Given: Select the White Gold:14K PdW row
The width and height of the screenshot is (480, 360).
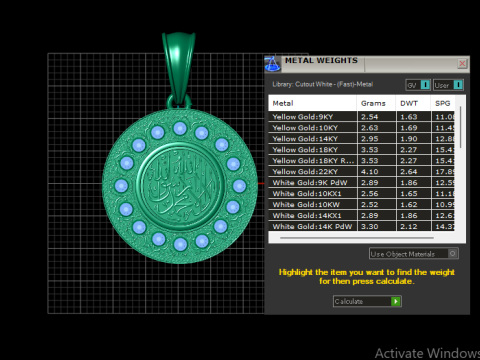Looking at the screenshot, I should tap(361, 226).
